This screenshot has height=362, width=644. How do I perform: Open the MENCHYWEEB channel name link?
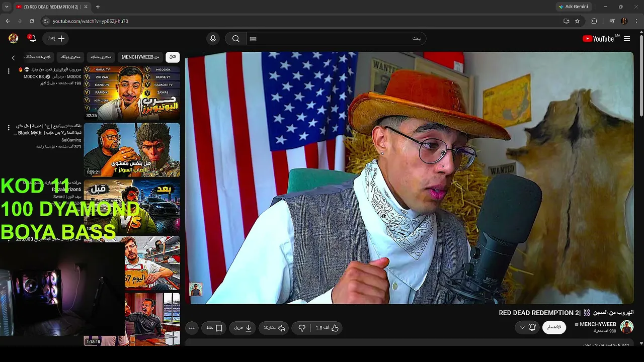[598, 325]
